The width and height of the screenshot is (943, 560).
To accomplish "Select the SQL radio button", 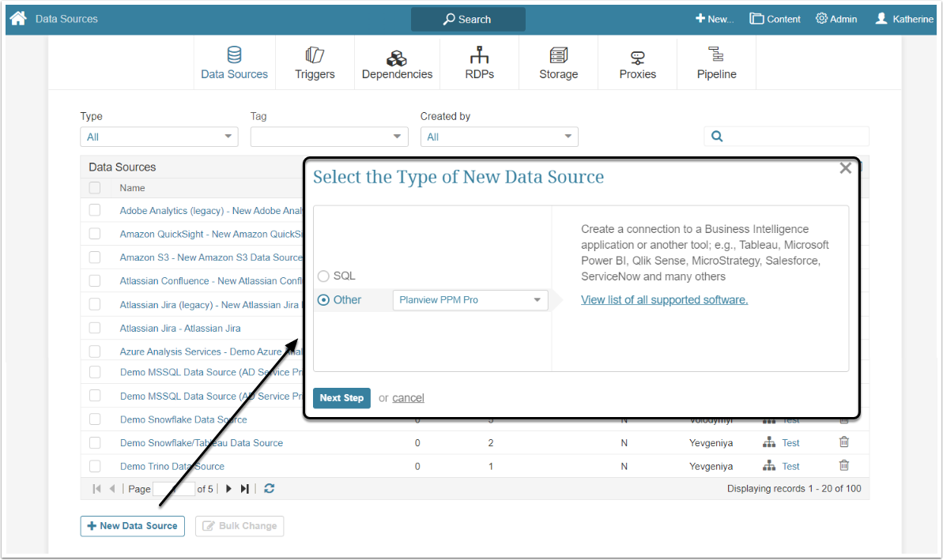I will tap(323, 276).
